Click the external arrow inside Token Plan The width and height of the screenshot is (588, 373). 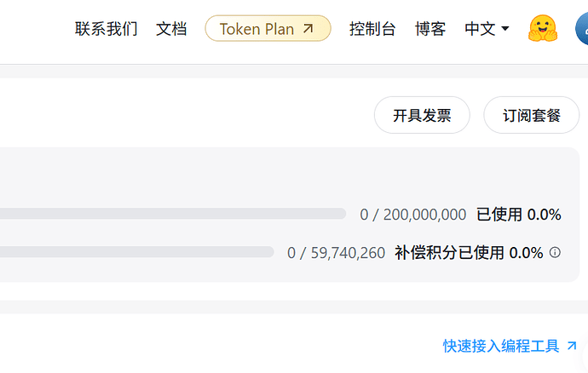click(x=308, y=28)
